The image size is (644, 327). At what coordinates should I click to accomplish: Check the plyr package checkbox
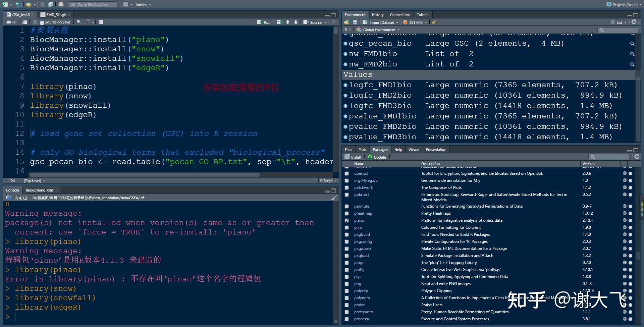346,277
